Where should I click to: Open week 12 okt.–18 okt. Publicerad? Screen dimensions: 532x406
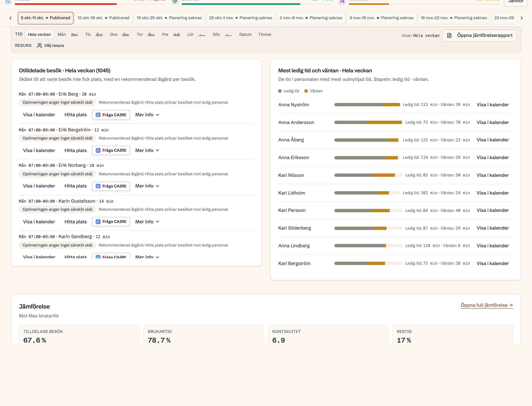tap(104, 18)
